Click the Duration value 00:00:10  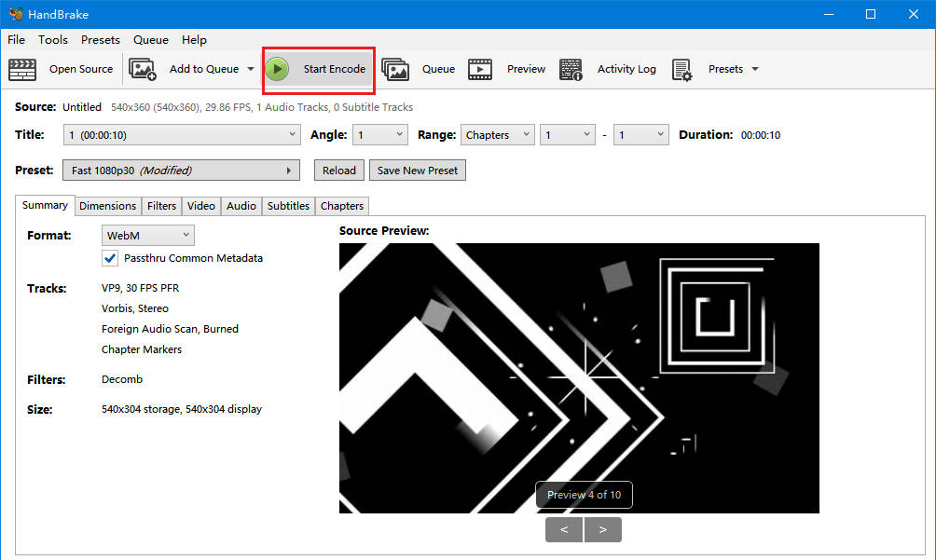(x=761, y=135)
